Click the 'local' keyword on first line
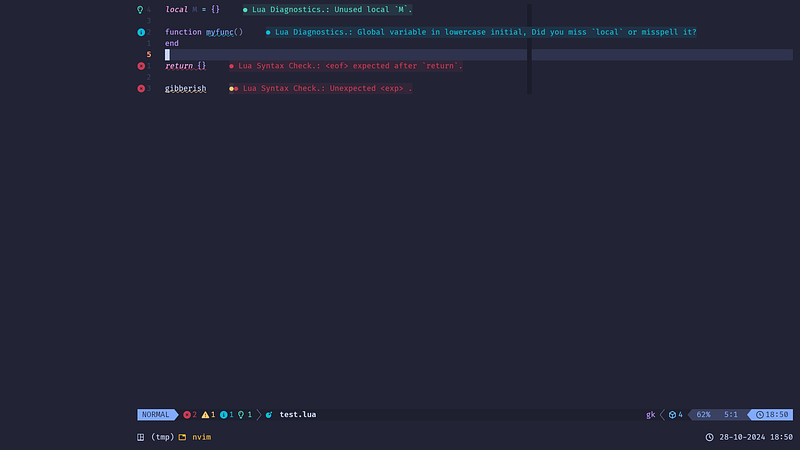 [176, 10]
